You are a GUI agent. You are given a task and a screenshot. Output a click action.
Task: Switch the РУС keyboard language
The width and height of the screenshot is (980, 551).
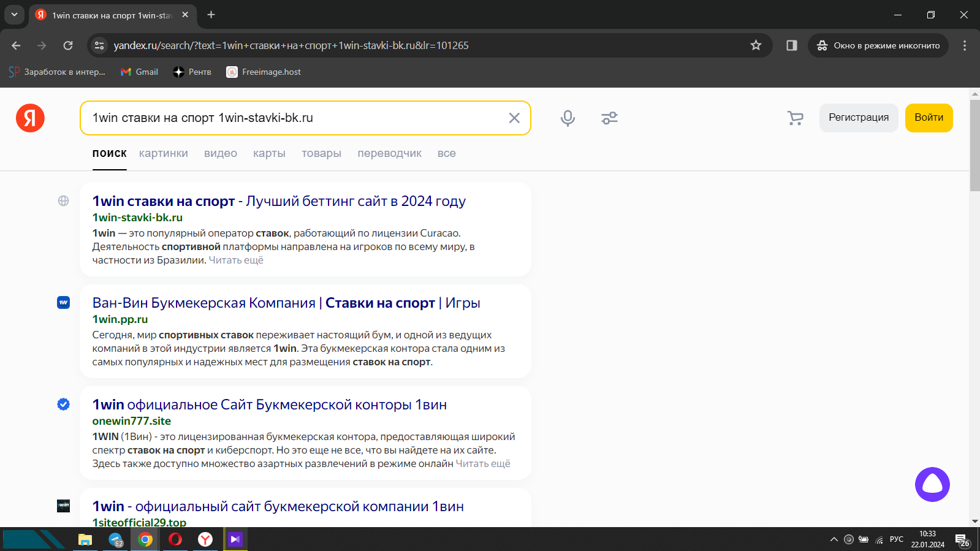pyautogui.click(x=897, y=539)
